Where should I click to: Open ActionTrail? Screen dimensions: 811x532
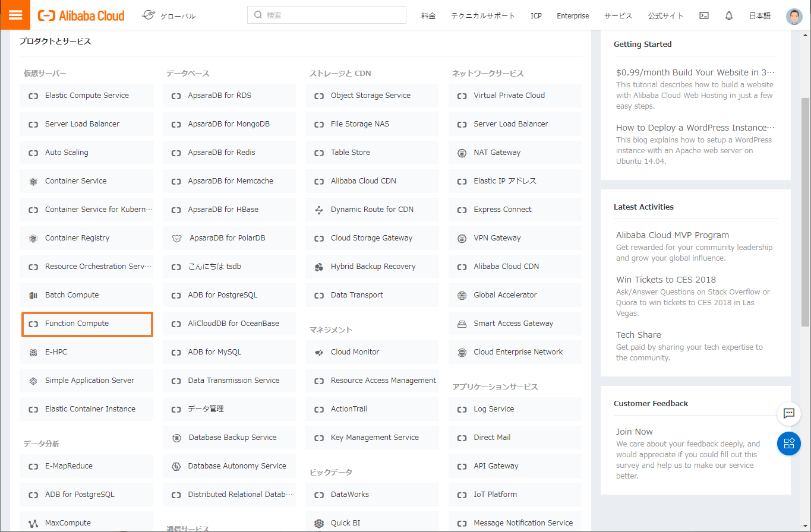pyautogui.click(x=373, y=409)
